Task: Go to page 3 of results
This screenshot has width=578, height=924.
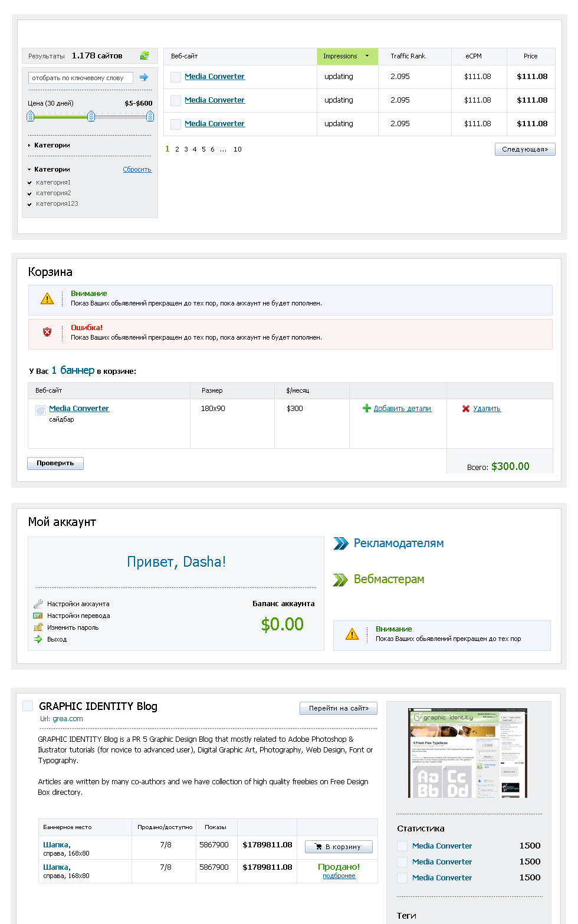Action: [x=186, y=149]
